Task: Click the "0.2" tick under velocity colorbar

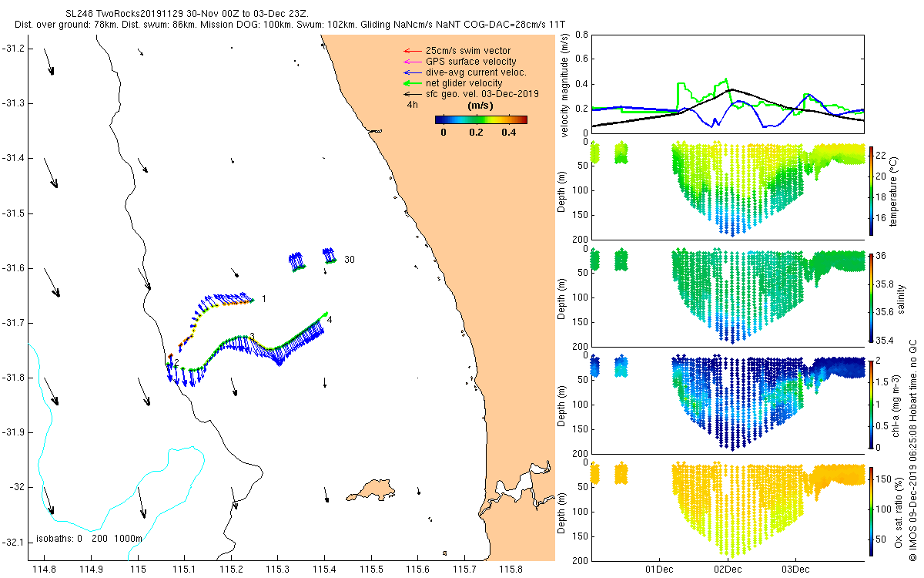Action: [476, 133]
